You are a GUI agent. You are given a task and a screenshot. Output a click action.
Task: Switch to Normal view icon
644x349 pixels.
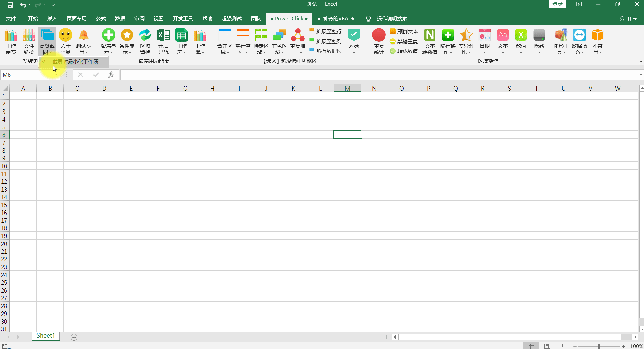(531, 346)
